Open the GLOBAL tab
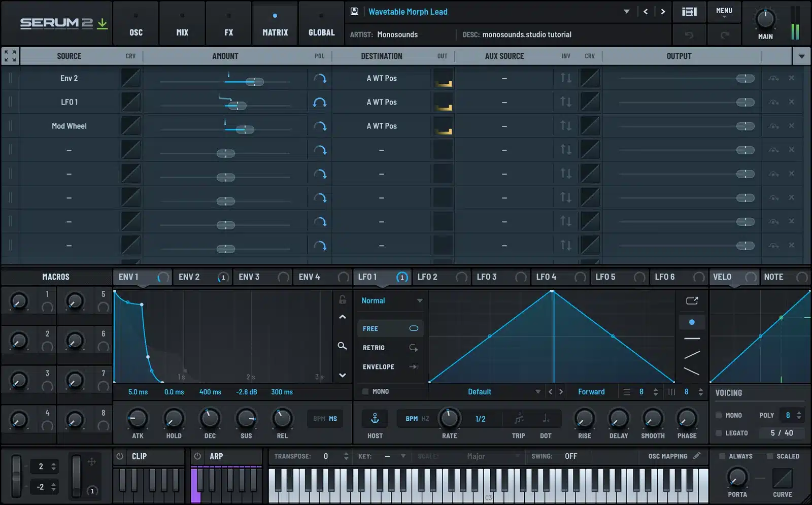 click(x=321, y=23)
